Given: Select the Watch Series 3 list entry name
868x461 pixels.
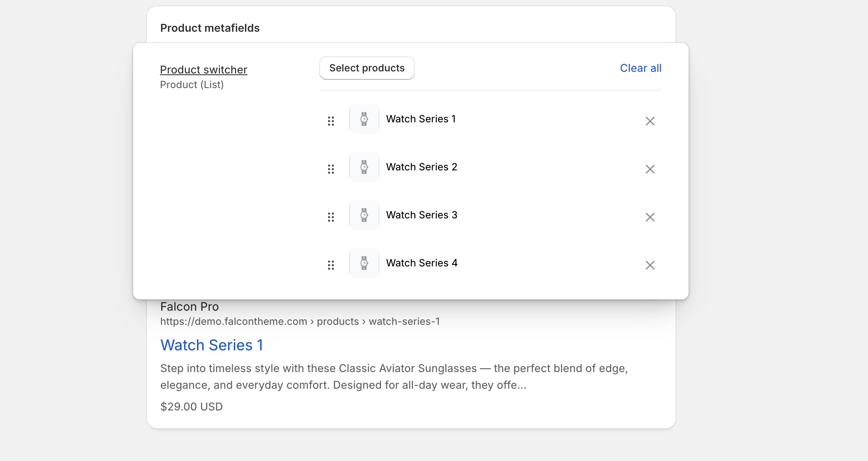Looking at the screenshot, I should tap(421, 215).
